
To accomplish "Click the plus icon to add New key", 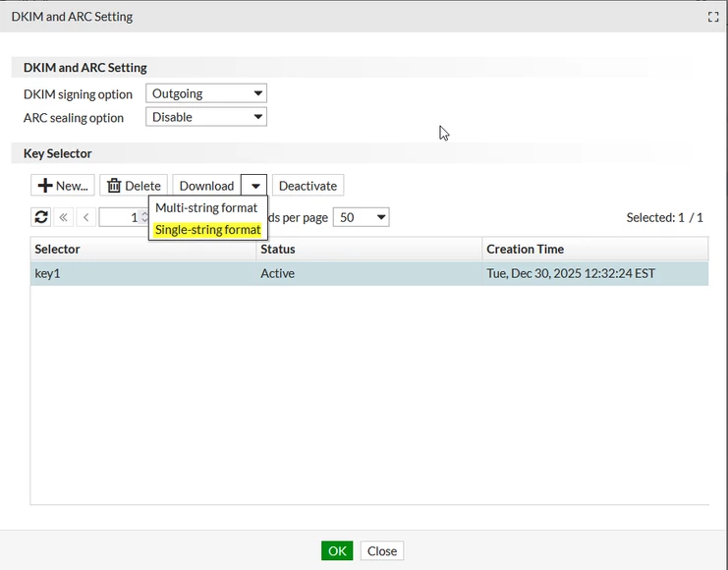I will 45,186.
